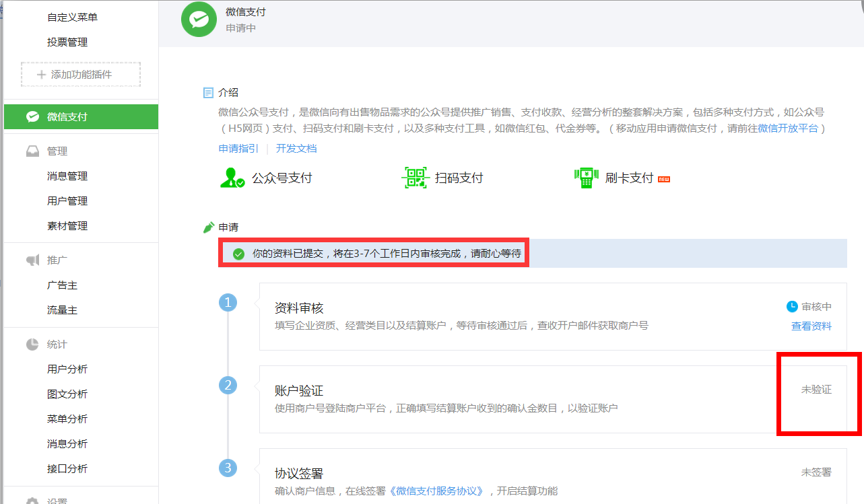864x504 pixels.
Task: Click the 统计 pie chart icon
Action: point(32,345)
